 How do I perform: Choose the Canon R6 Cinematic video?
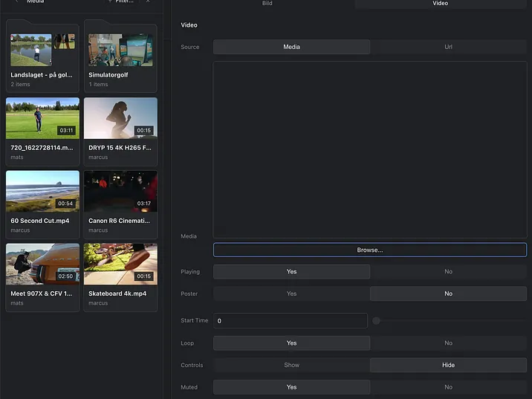120,192
